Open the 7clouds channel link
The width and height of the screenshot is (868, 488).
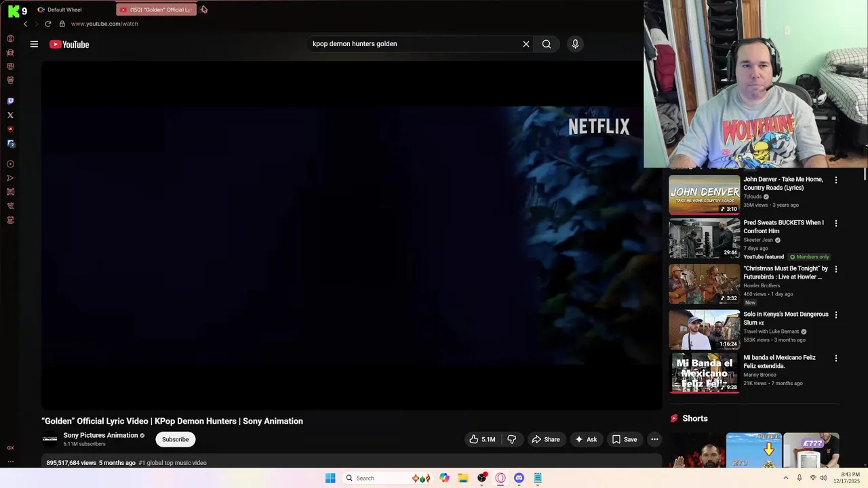click(x=752, y=197)
